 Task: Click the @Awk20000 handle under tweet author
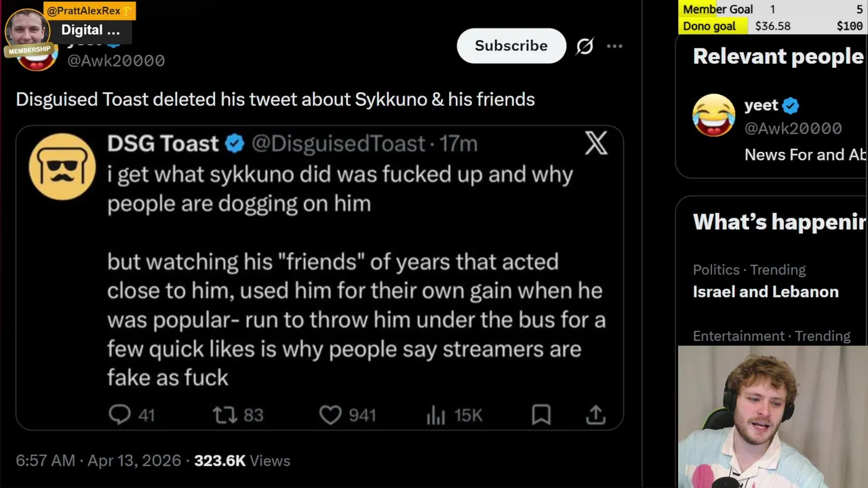tap(116, 61)
